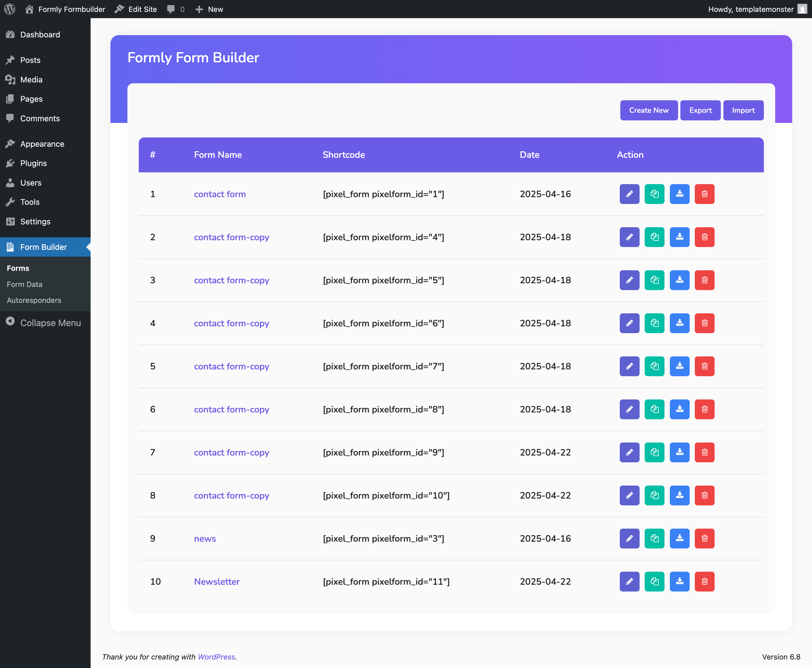Open Media menu
Screen dimensions: 812x668
click(45, 80)
